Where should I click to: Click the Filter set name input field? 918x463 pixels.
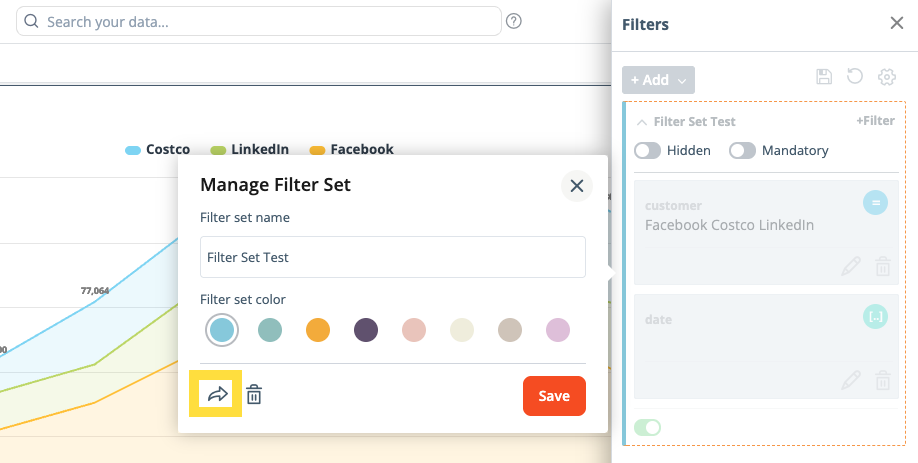coord(392,257)
